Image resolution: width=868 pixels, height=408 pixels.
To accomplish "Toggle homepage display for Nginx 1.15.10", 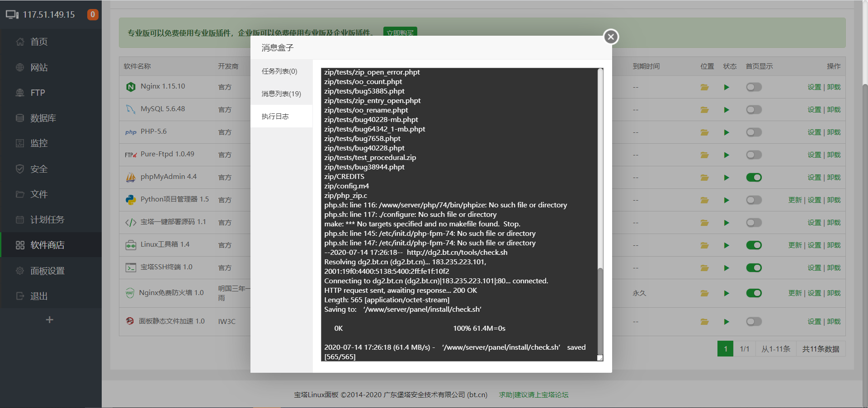I will click(x=754, y=87).
